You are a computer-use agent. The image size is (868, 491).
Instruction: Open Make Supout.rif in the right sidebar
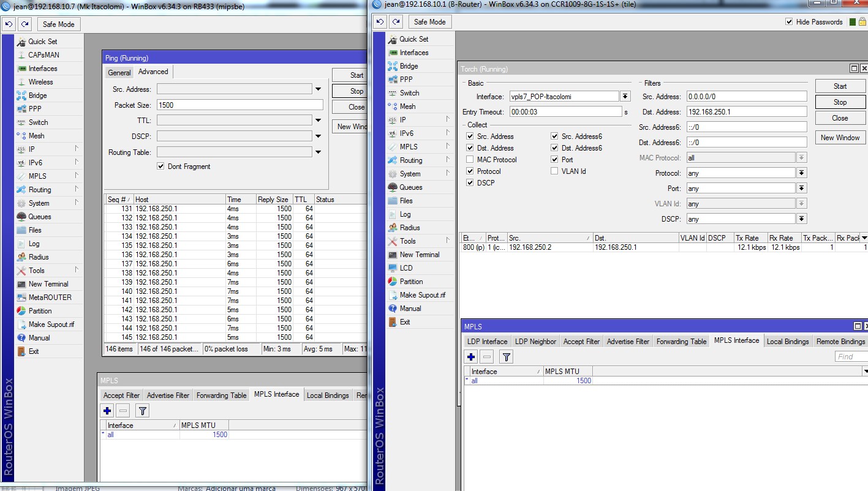click(422, 295)
